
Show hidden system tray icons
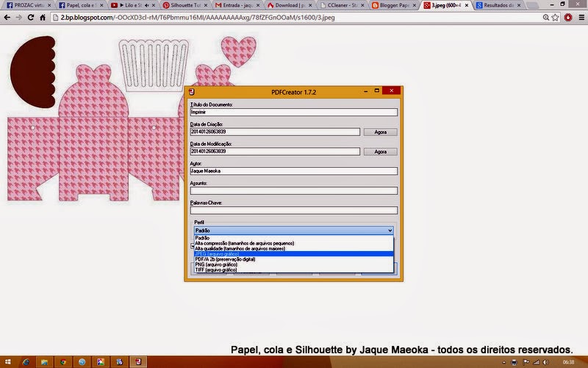[x=504, y=362]
